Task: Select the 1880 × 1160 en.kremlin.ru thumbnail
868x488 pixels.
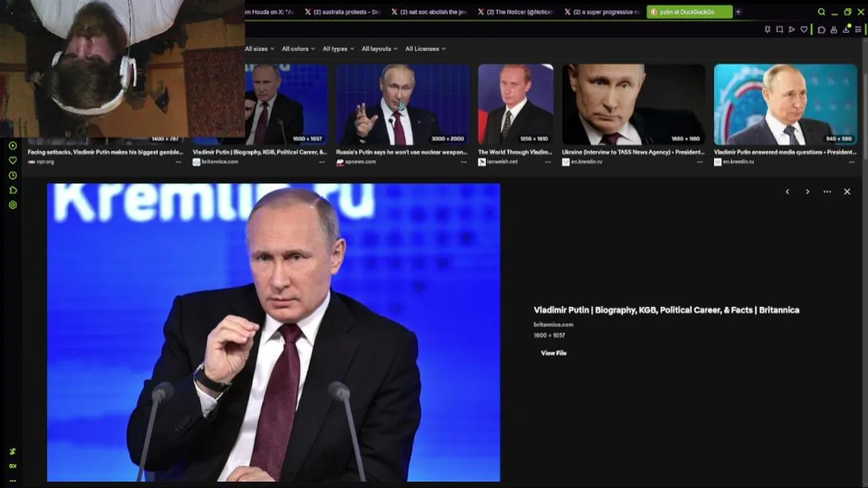Action: click(633, 104)
